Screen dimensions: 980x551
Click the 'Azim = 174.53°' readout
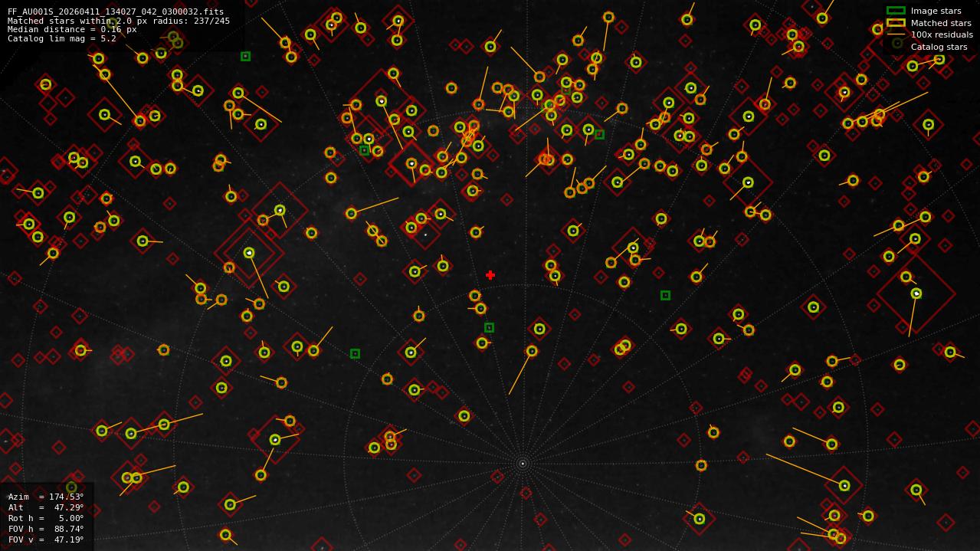(x=46, y=497)
